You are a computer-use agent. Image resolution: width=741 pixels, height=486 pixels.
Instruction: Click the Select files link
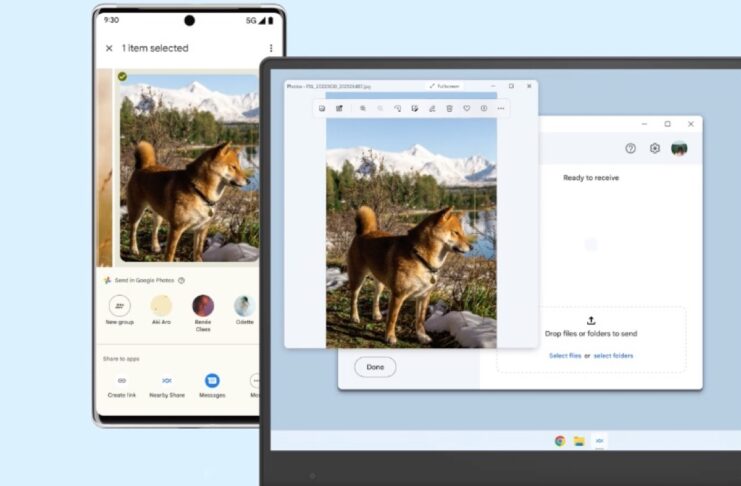[565, 356]
